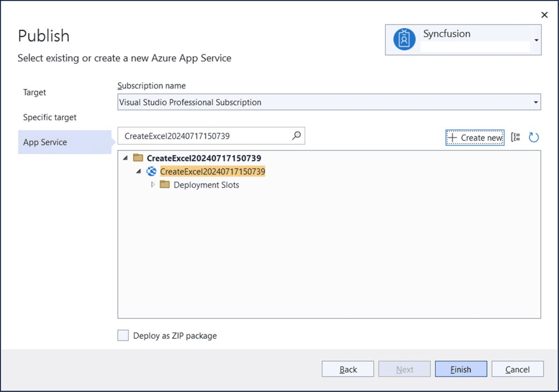Click the Deployment Slots folder icon
The height and width of the screenshot is (392, 559).
pyautogui.click(x=165, y=185)
